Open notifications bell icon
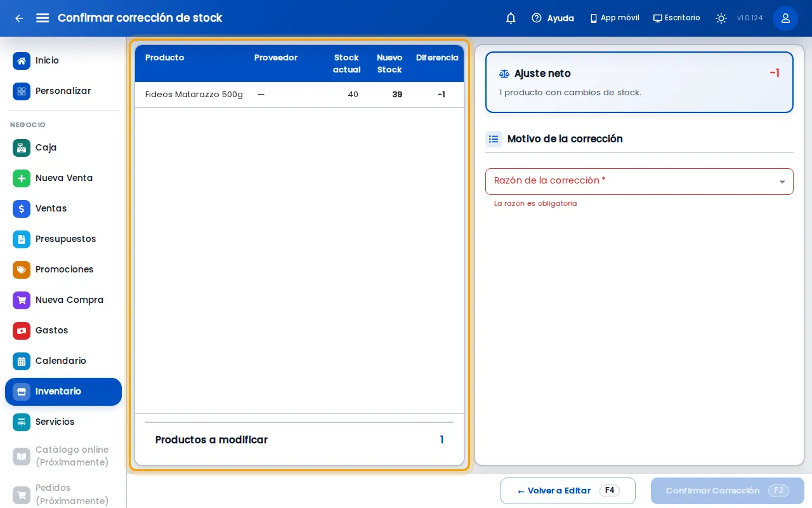 tap(511, 18)
